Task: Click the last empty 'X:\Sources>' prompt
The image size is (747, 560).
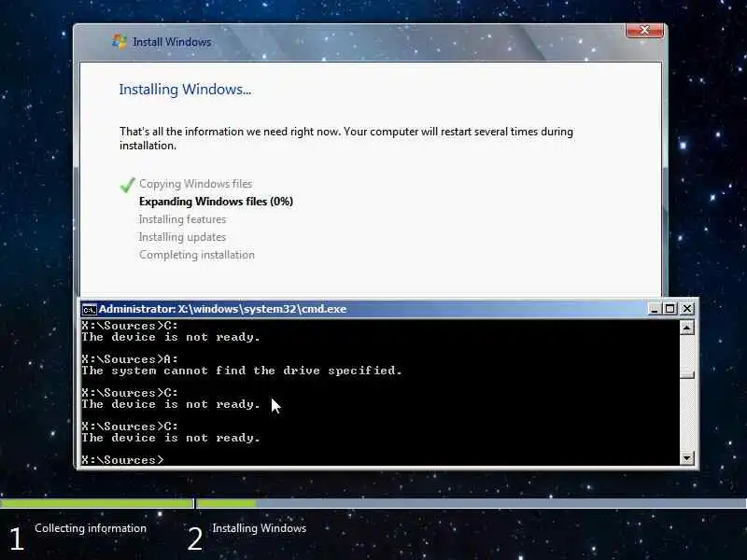Action: tap(122, 460)
